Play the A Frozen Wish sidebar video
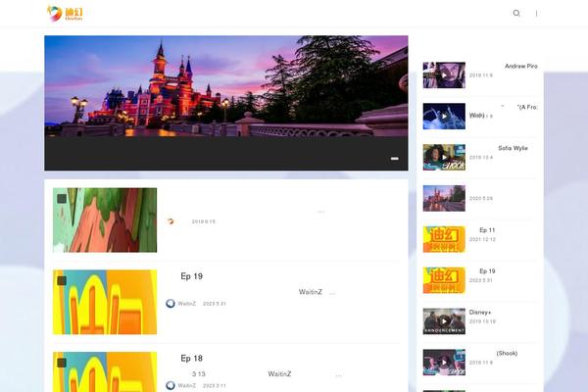The width and height of the screenshot is (588, 392). (444, 117)
